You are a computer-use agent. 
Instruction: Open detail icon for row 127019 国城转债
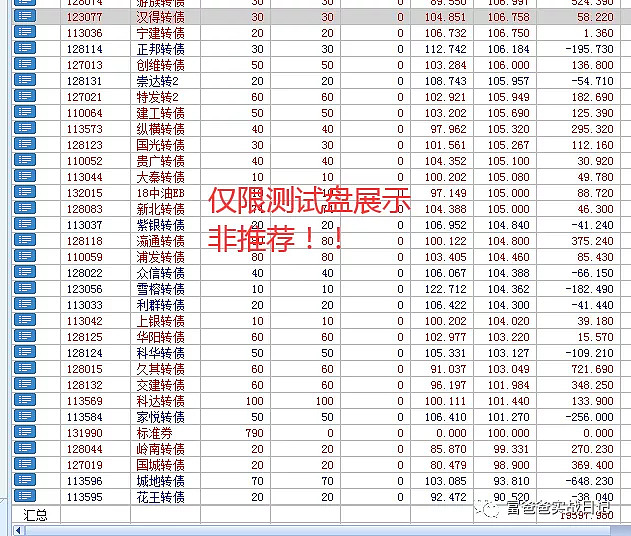pyautogui.click(x=25, y=464)
